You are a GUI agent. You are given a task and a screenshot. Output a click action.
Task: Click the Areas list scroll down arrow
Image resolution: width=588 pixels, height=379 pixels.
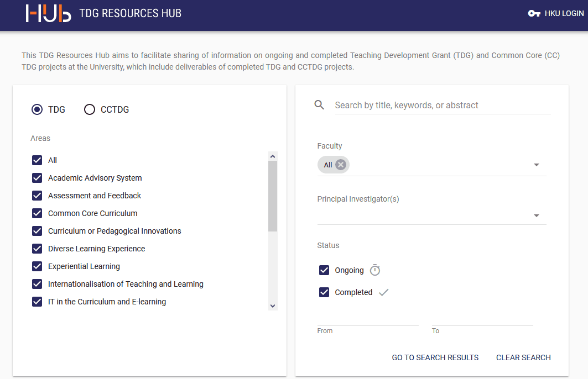pyautogui.click(x=273, y=306)
